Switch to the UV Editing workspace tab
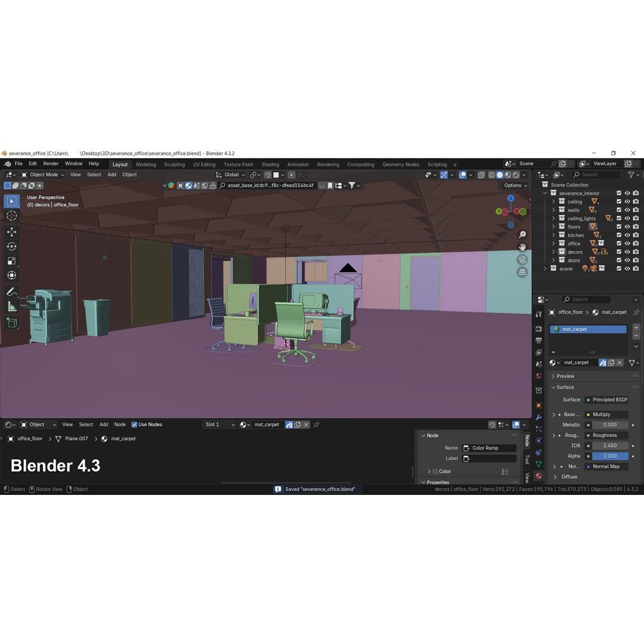Screen dimensions: 644x644 tap(204, 165)
